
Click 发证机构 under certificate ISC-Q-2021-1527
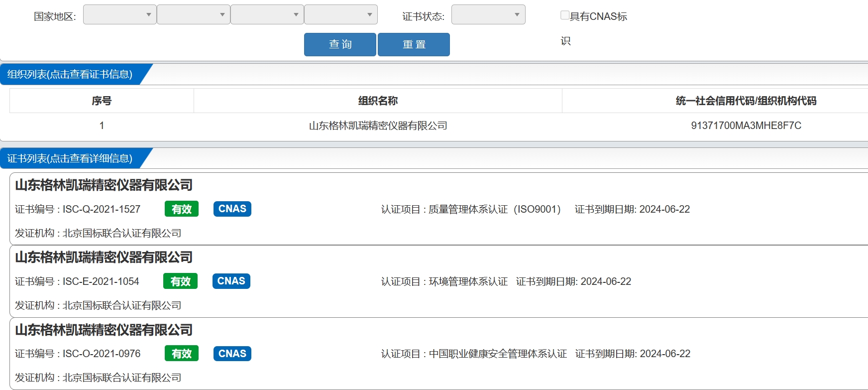click(x=98, y=233)
